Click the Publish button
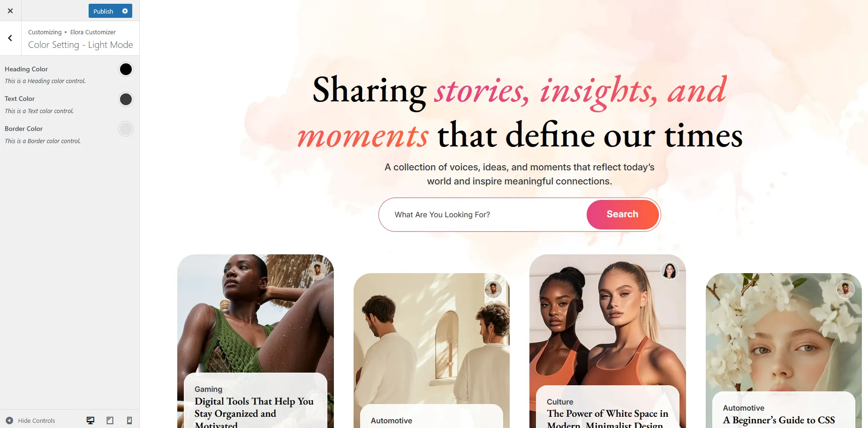868x428 pixels. 103,11
